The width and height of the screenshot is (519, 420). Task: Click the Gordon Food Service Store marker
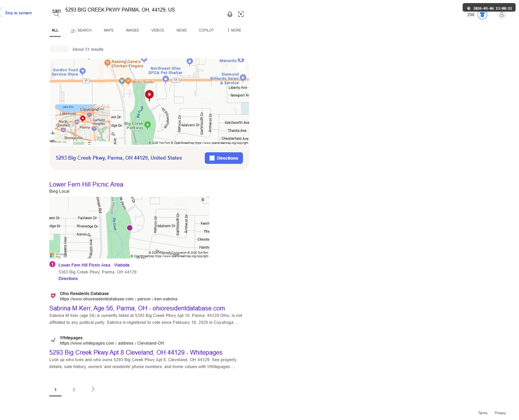click(82, 71)
